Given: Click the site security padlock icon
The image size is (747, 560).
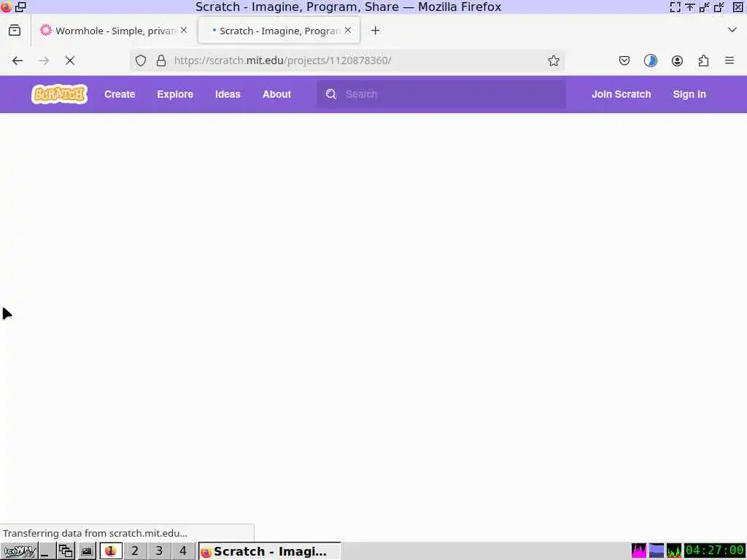Looking at the screenshot, I should click(x=161, y=61).
